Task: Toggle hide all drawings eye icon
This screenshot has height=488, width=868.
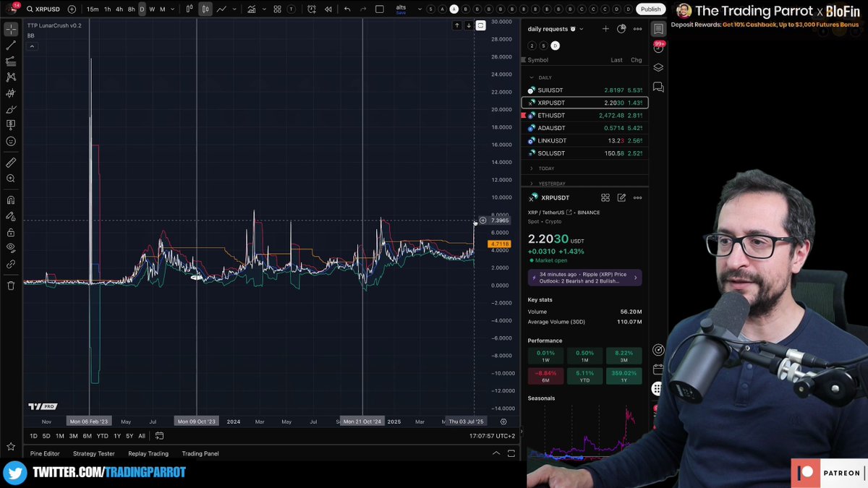Action: [x=11, y=247]
